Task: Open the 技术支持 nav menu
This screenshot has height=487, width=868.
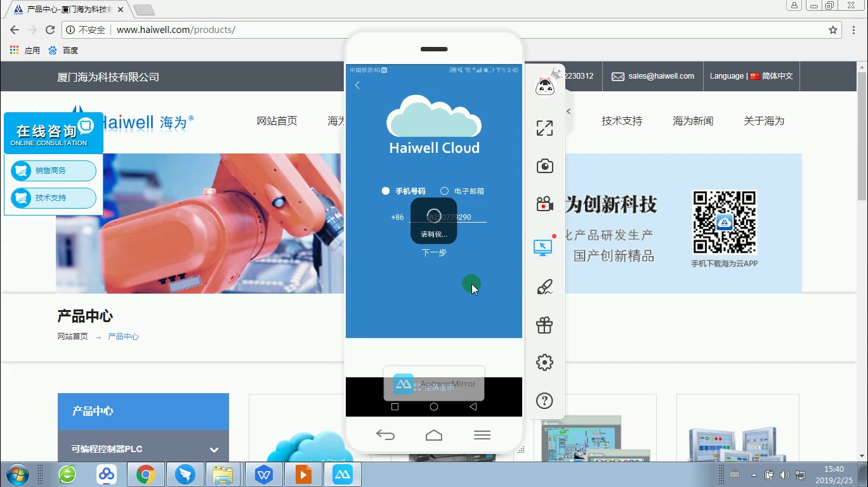Action: coord(622,120)
